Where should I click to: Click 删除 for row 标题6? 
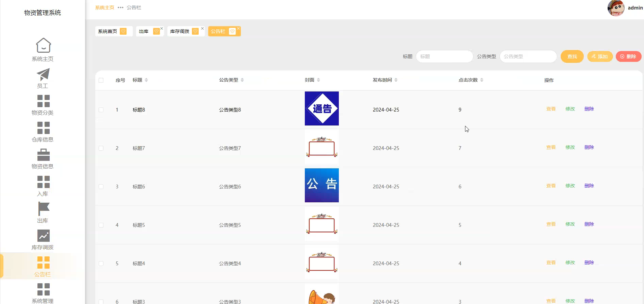coord(589,186)
